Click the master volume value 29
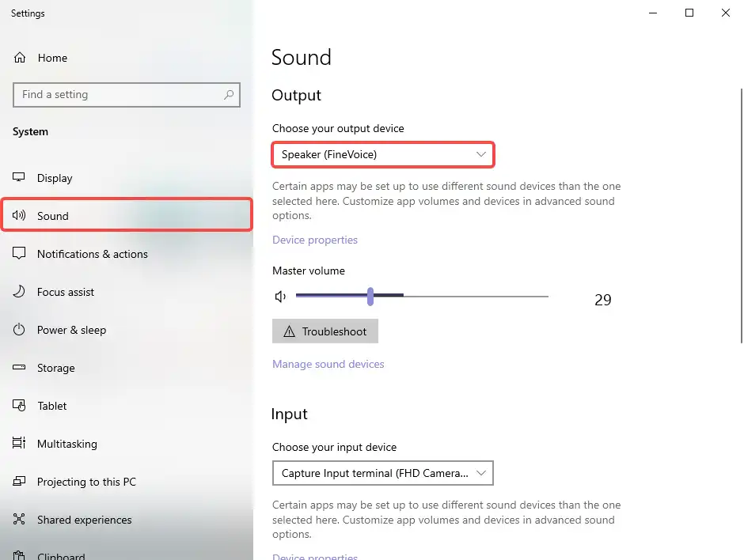The width and height of the screenshot is (744, 560). click(x=602, y=300)
